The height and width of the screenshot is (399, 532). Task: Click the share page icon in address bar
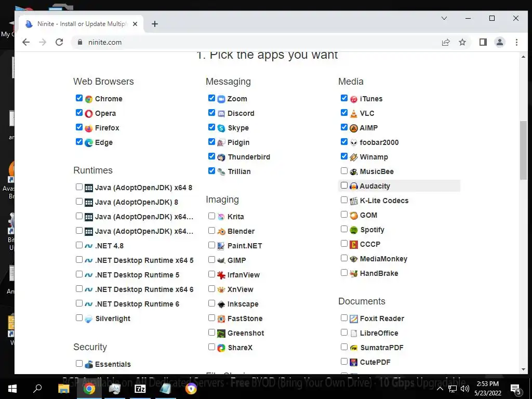pos(445,42)
